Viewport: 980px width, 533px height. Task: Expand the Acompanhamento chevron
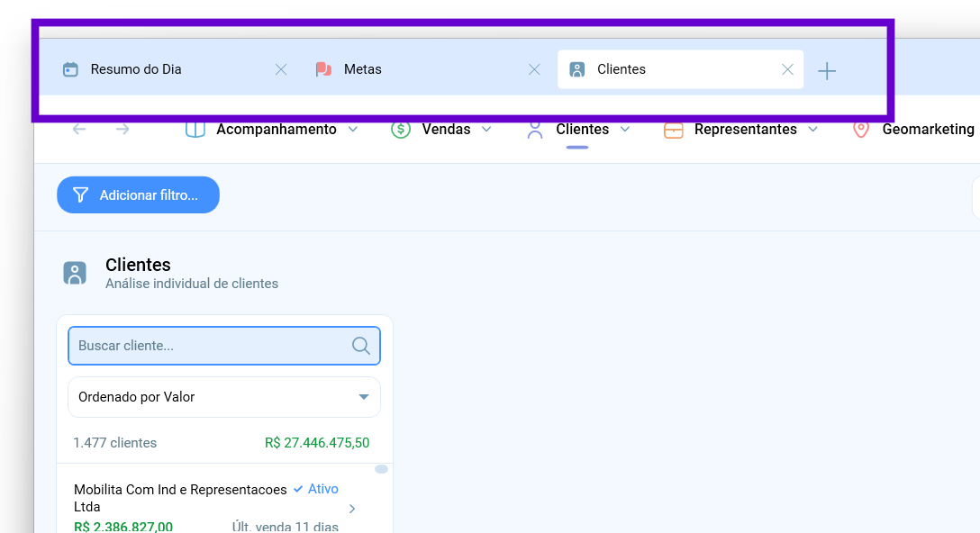[x=353, y=130]
